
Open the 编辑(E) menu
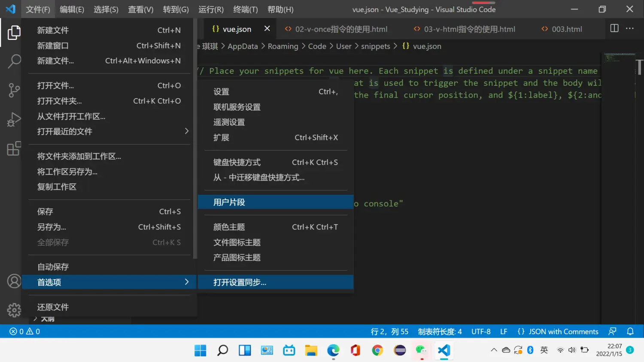coord(72,9)
